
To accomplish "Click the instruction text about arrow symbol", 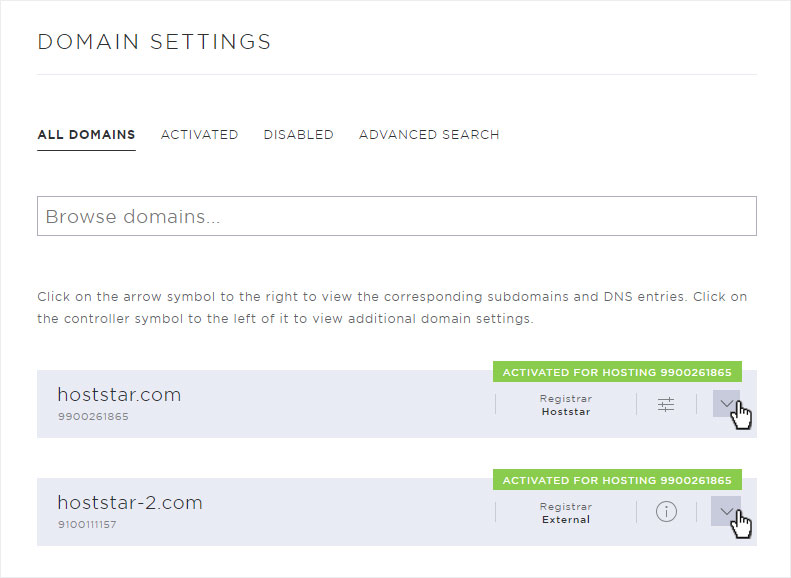I will click(x=392, y=308).
